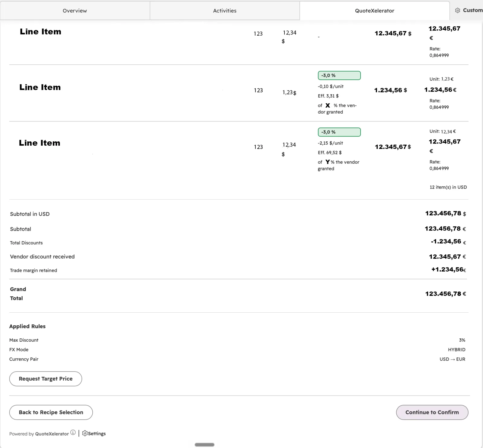Click 'USD → EUR' currency pair value
Viewport: 483px width, 448px height.
(x=452, y=359)
